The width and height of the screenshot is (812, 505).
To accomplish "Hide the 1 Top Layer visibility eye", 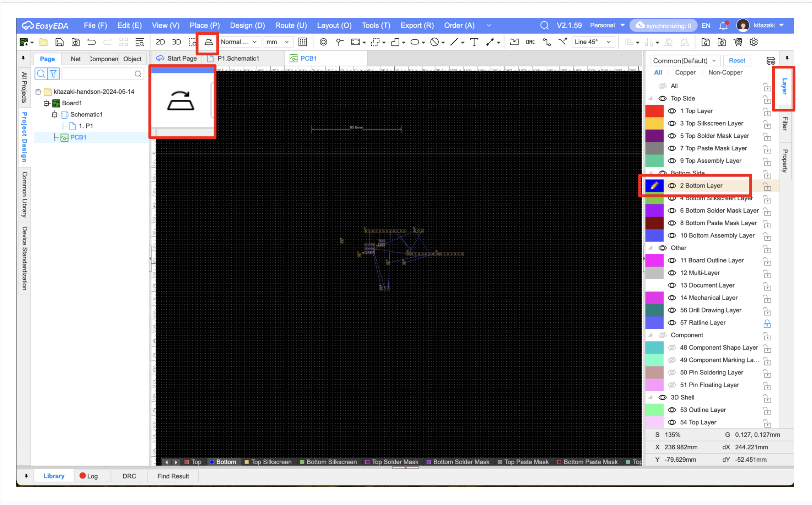I will click(x=672, y=111).
